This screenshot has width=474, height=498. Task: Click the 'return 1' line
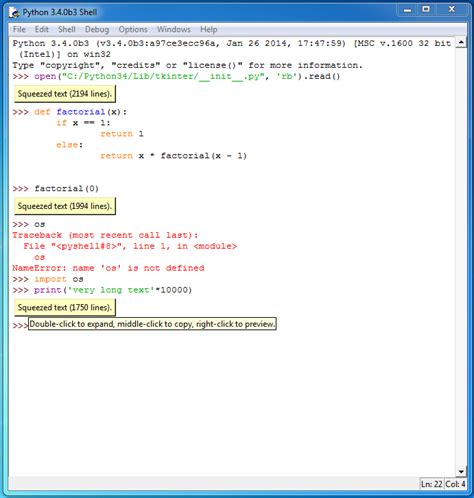pos(122,134)
